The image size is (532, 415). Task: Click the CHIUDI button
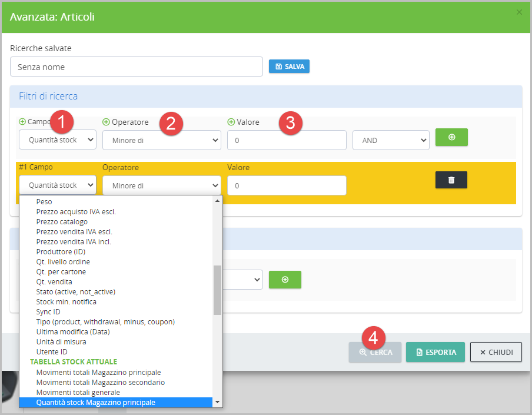(x=496, y=352)
